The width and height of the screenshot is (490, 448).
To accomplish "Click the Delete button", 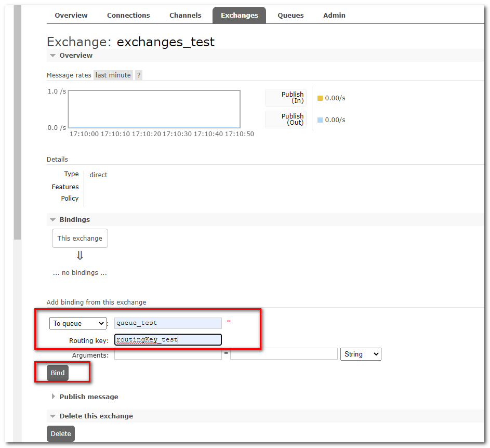I will [60, 433].
